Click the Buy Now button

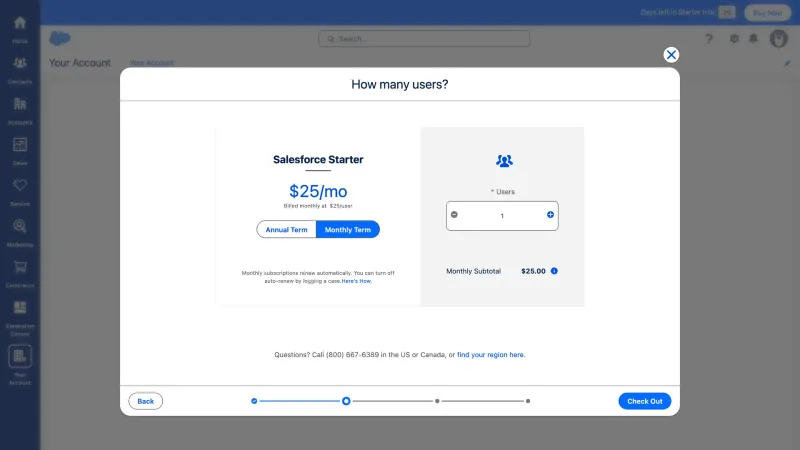[767, 13]
